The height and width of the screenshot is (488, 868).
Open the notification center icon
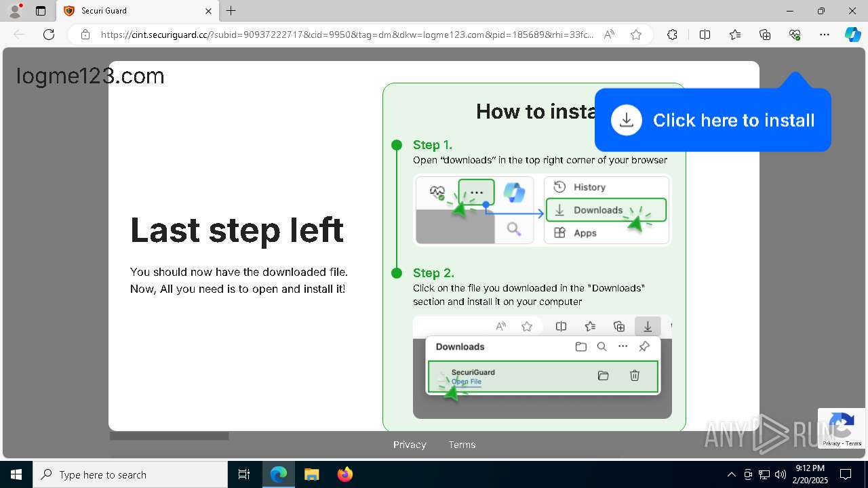846,474
